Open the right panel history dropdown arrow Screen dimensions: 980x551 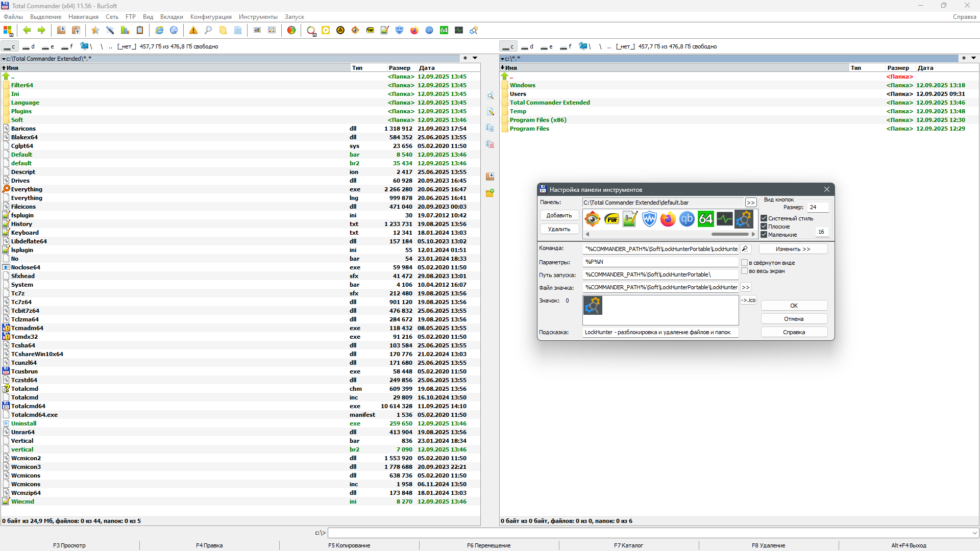[x=973, y=58]
